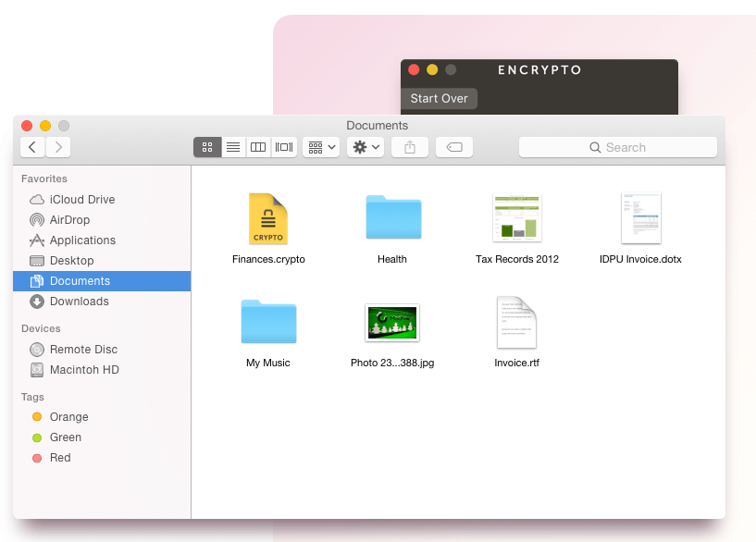The image size is (756, 542).
Task: Select the Finances.crypto file icon
Action: coord(268,218)
